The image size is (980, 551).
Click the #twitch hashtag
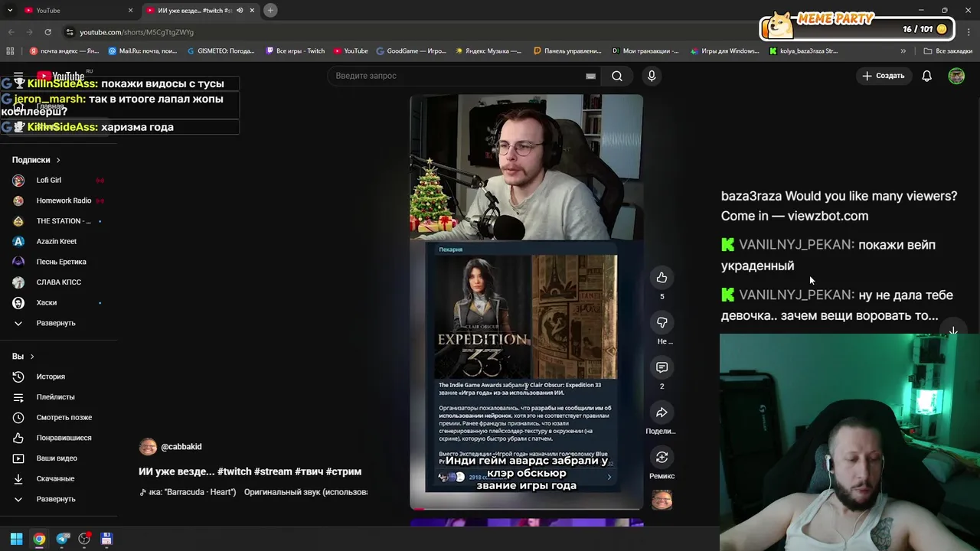pos(234,471)
